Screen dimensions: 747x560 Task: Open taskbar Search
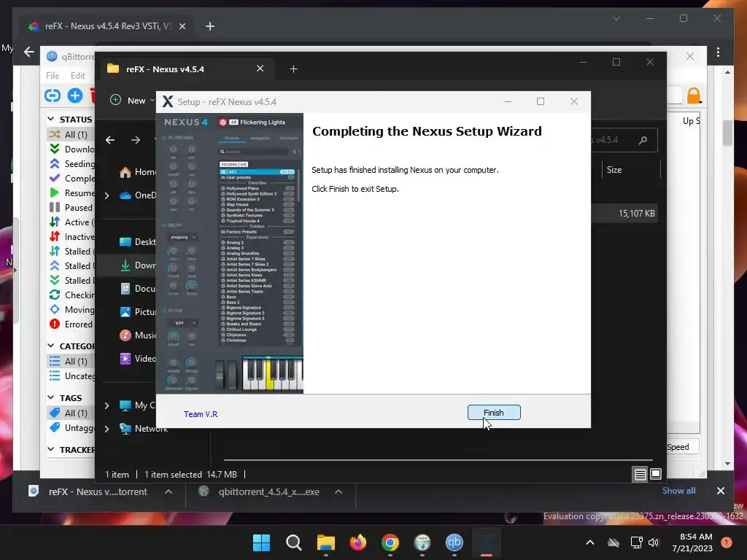tap(293, 542)
